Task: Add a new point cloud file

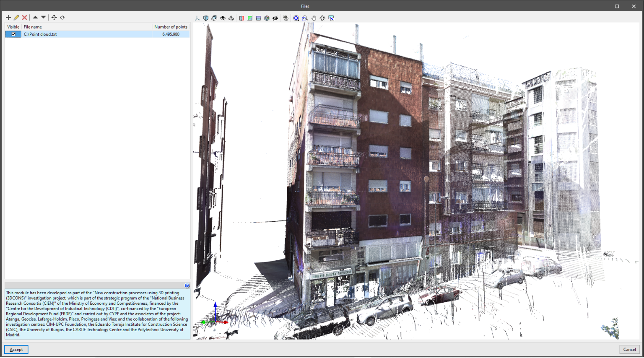Action: pyautogui.click(x=8, y=17)
